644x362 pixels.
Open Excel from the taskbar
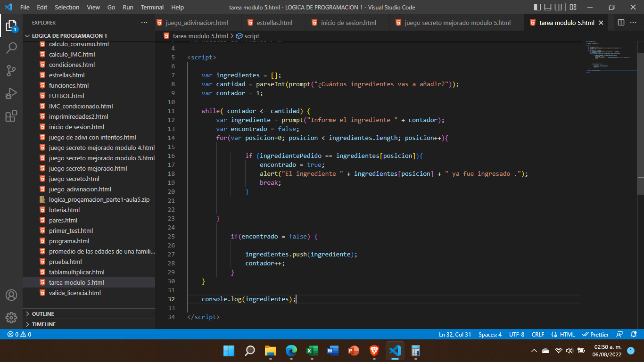(x=312, y=351)
